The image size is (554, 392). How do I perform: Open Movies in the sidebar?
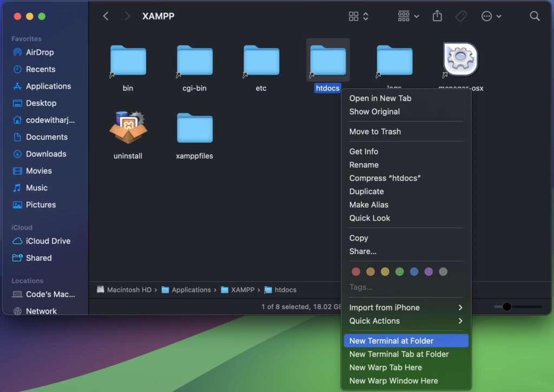click(x=39, y=171)
